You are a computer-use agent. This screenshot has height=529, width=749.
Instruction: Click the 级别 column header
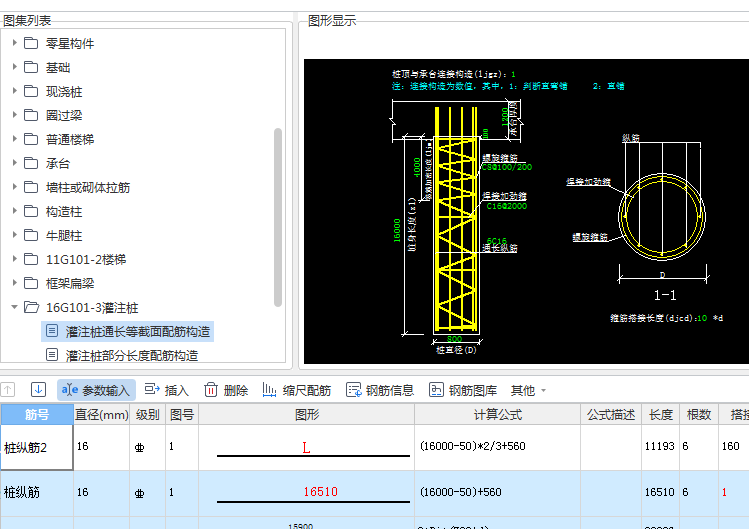click(x=147, y=414)
